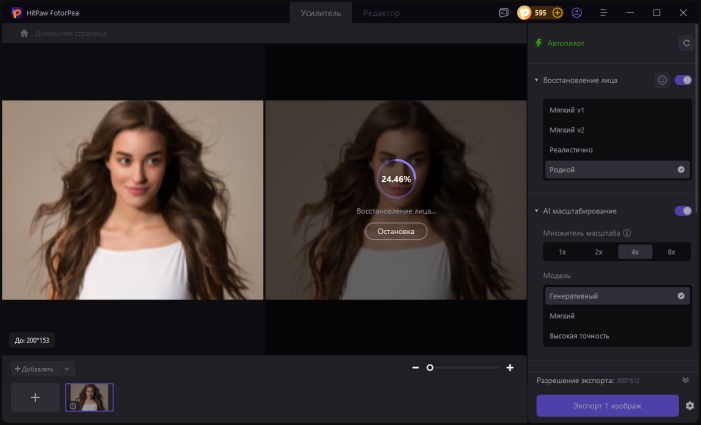Image resolution: width=701 pixels, height=425 pixels.
Task: Select the 8x scale multiplier
Action: coord(671,252)
